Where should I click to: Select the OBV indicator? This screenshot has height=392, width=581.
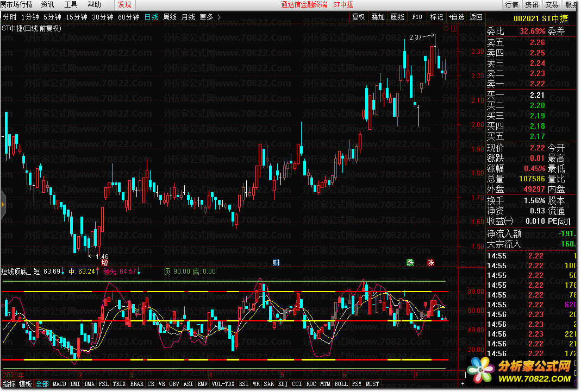click(x=174, y=384)
